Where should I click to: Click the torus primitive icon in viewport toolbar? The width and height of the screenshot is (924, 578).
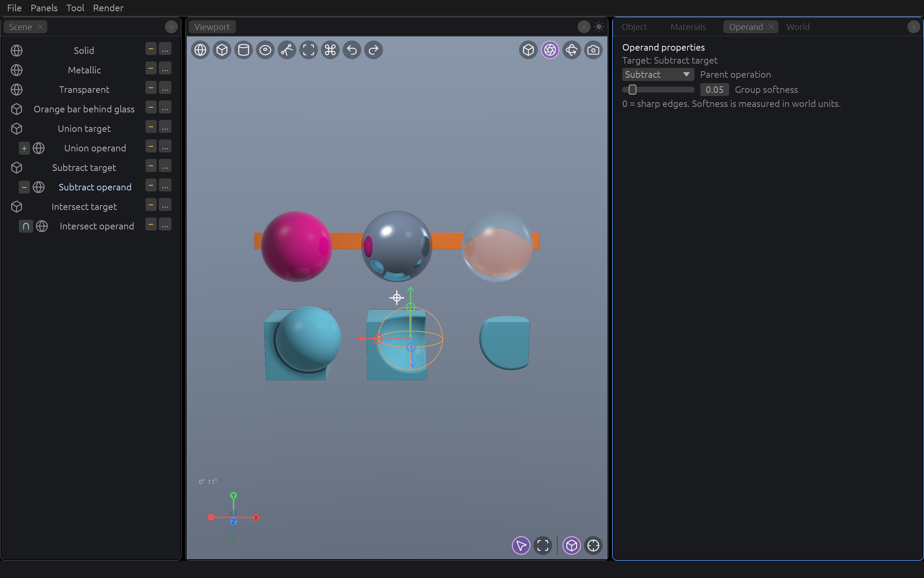tap(265, 50)
